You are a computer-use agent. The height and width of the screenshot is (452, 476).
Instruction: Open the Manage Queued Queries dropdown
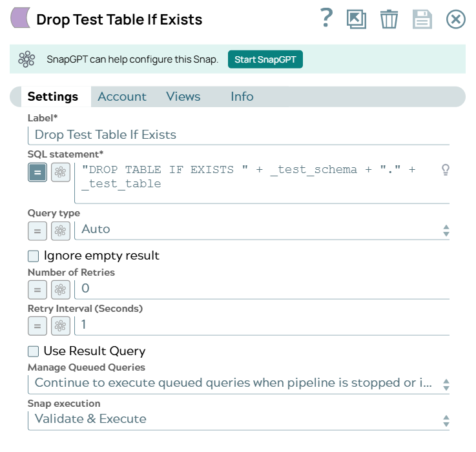(238, 384)
